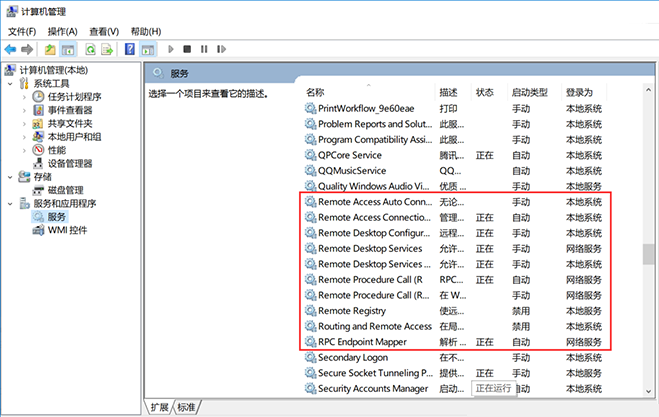Sort services by 启动类型 column header
Screen dimensions: 659x417
(x=530, y=92)
